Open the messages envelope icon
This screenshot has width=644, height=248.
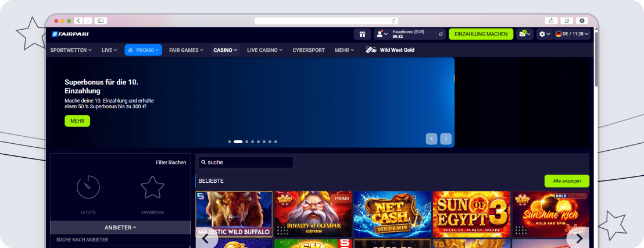524,34
